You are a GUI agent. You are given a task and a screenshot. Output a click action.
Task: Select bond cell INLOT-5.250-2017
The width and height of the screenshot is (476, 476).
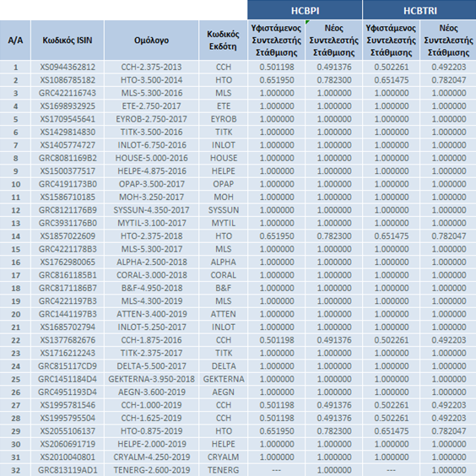click(x=151, y=327)
